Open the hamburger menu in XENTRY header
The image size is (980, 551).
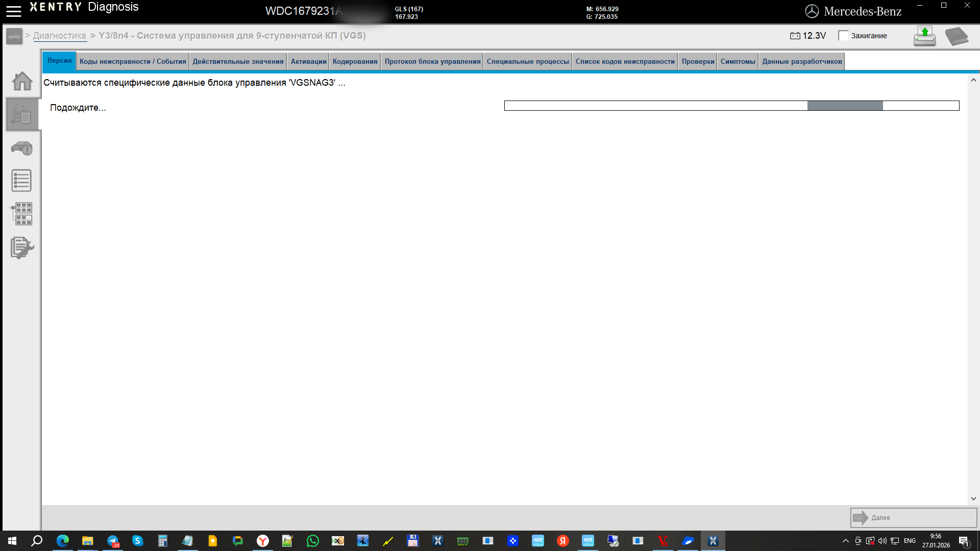point(13,11)
